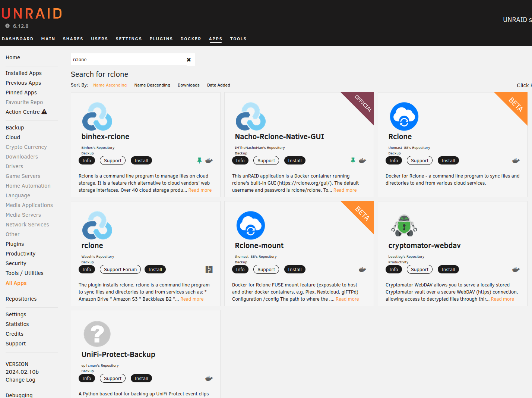Open Info for cryptomator-webdav

pyautogui.click(x=394, y=269)
